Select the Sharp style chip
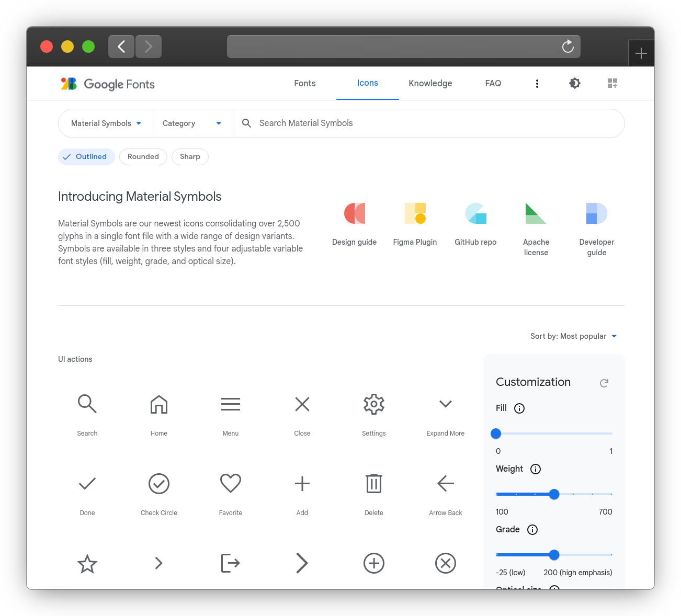This screenshot has height=616, width=681. 190,157
